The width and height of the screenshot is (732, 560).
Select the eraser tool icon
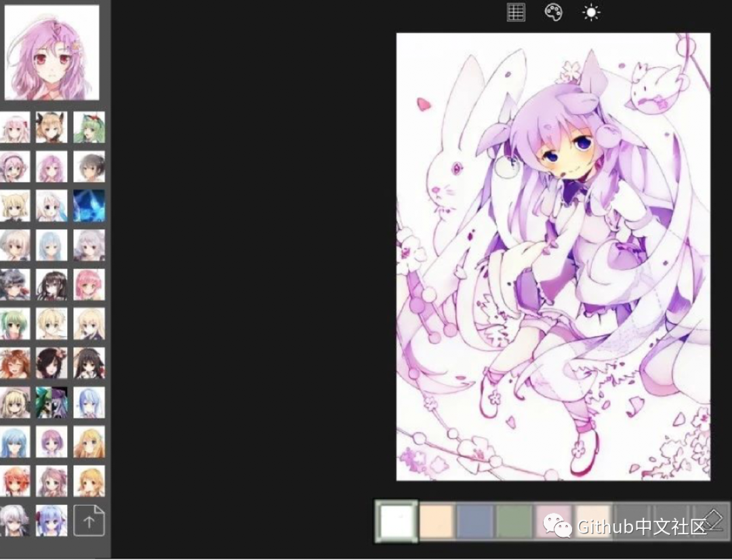[712, 520]
